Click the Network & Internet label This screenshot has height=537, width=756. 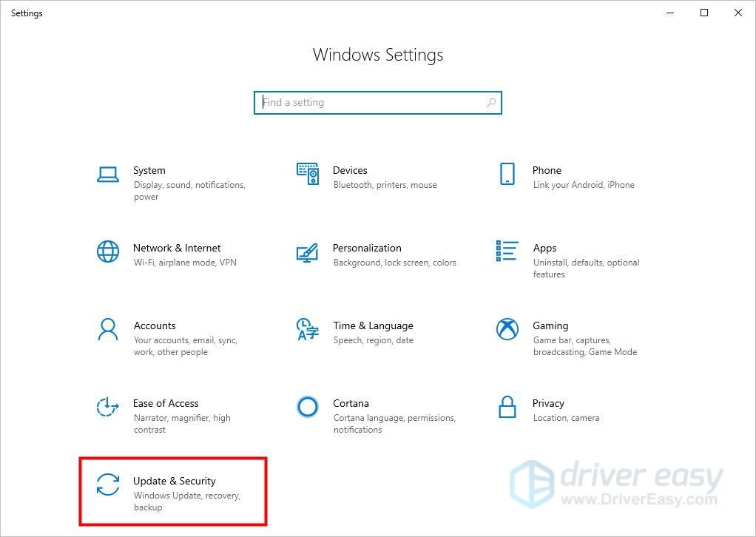(177, 248)
